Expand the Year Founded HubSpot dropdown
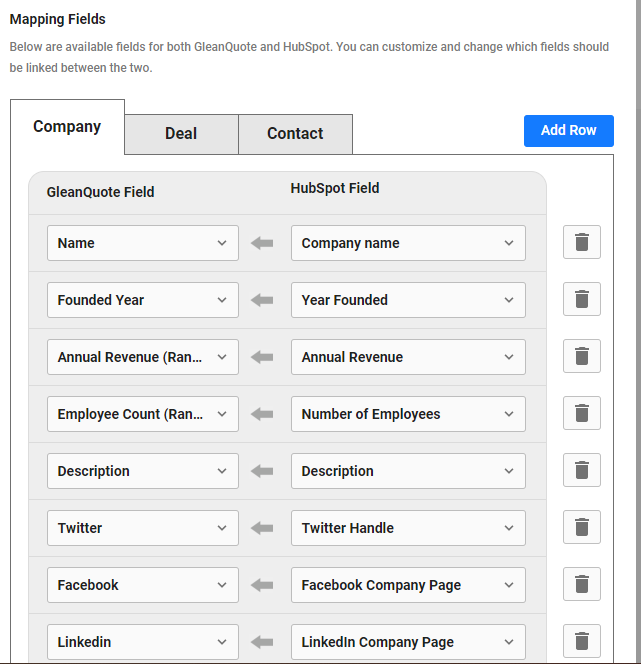The image size is (641, 664). tap(408, 300)
